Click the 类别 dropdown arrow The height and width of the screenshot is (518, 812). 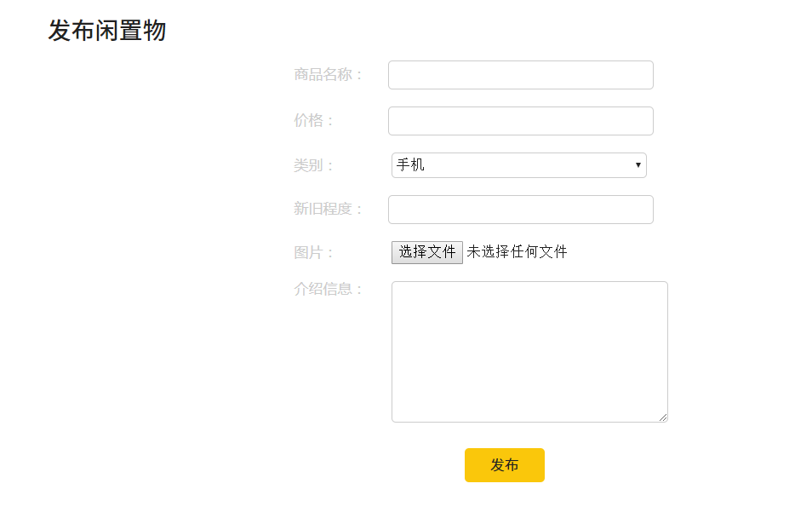coord(638,165)
